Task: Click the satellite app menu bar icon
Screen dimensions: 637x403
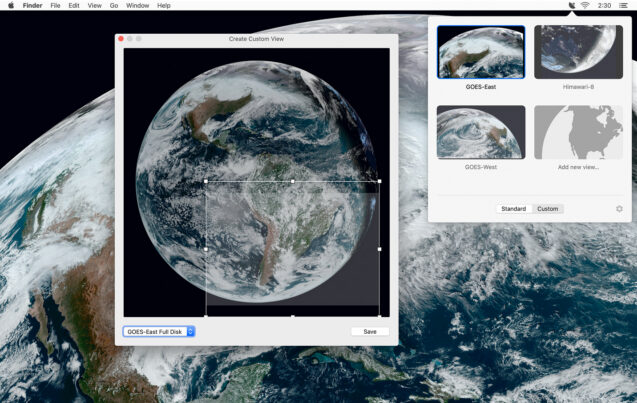Action: click(x=572, y=5)
